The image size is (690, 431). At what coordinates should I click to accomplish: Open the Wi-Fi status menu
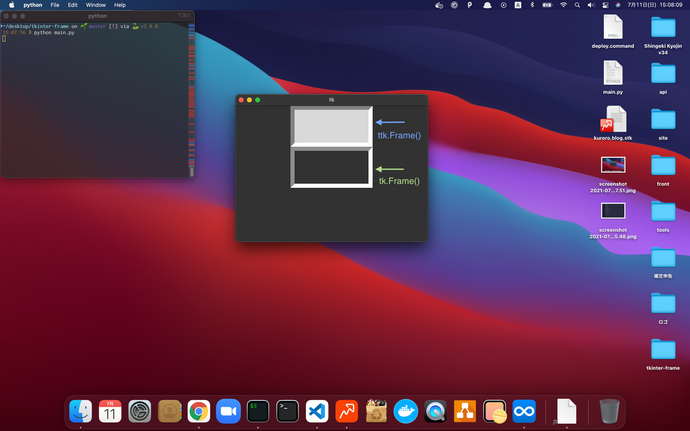(x=563, y=5)
